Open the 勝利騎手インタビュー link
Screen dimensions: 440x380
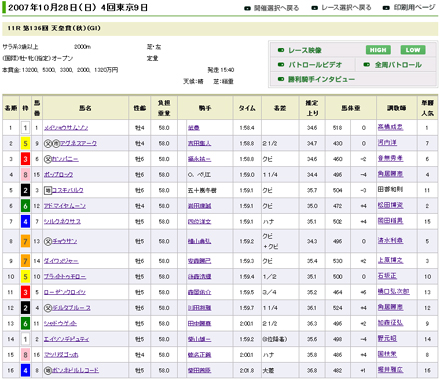pos(321,79)
